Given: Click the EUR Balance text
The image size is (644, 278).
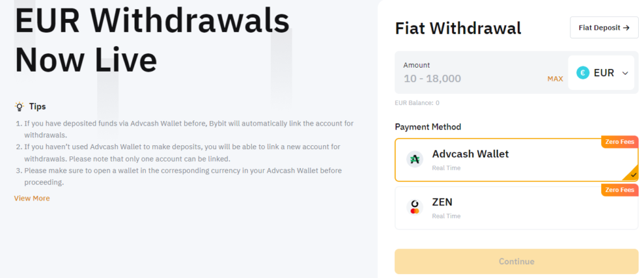Looking at the screenshot, I should pyautogui.click(x=417, y=103).
